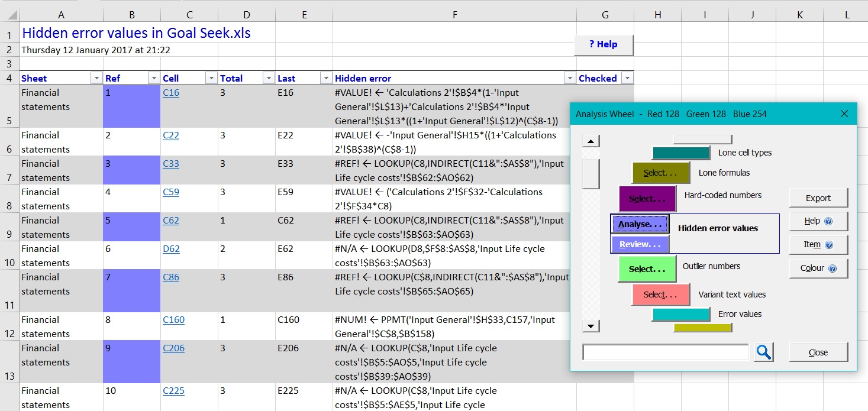868x411 pixels.
Task: Click Select for Hard-coded numbers
Action: click(647, 199)
